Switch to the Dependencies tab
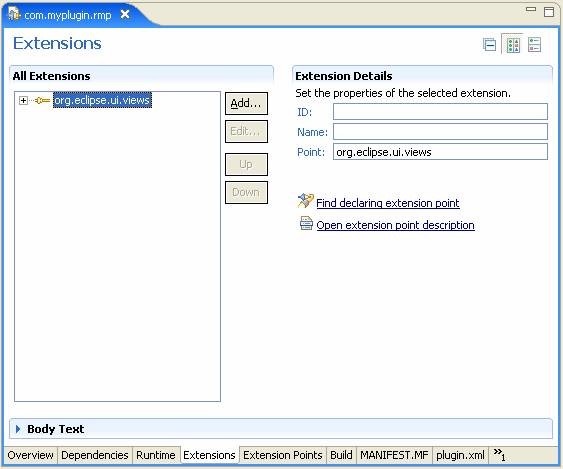Viewport: 563px width, 469px height. [x=95, y=455]
